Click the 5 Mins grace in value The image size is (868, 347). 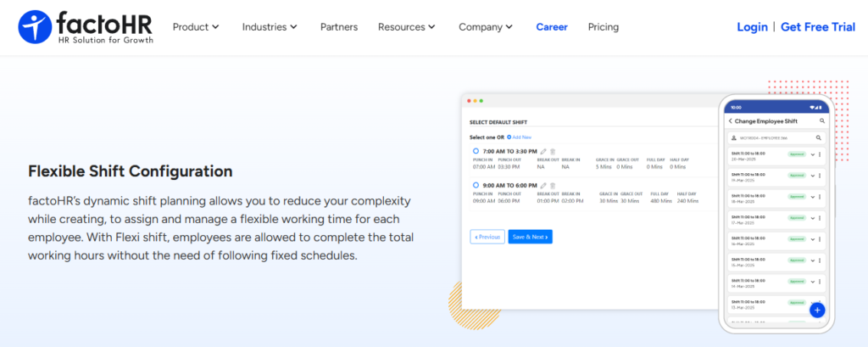604,167
